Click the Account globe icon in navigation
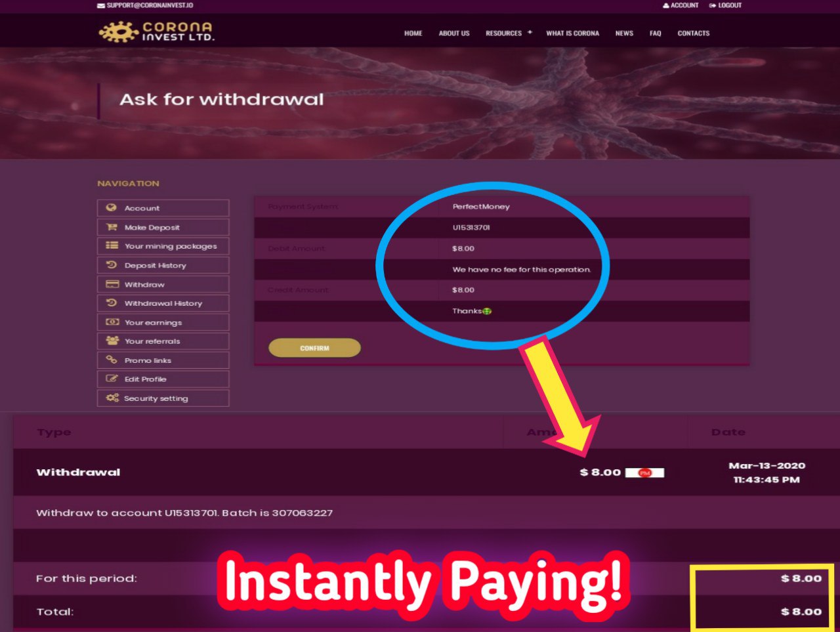The image size is (840, 632). click(x=112, y=207)
